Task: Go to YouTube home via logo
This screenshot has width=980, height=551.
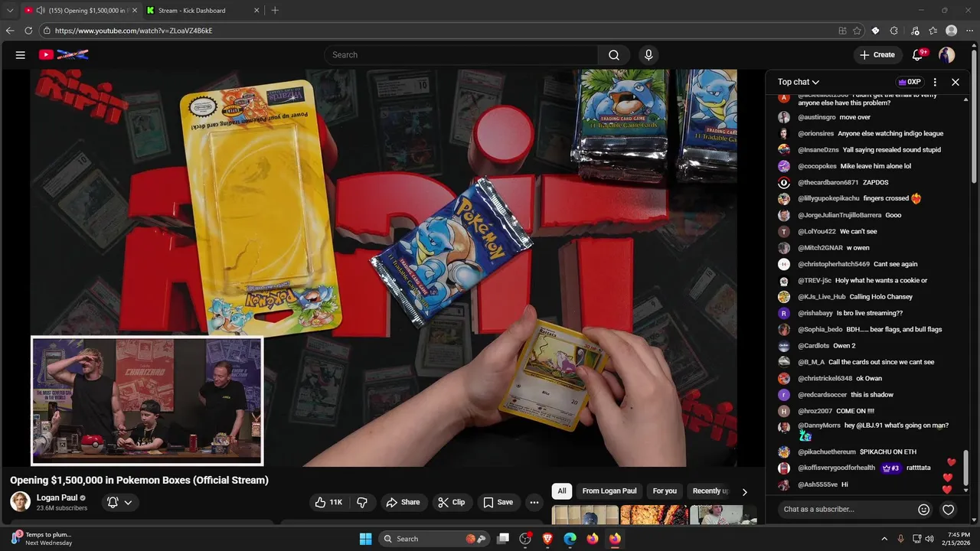Action: point(64,54)
